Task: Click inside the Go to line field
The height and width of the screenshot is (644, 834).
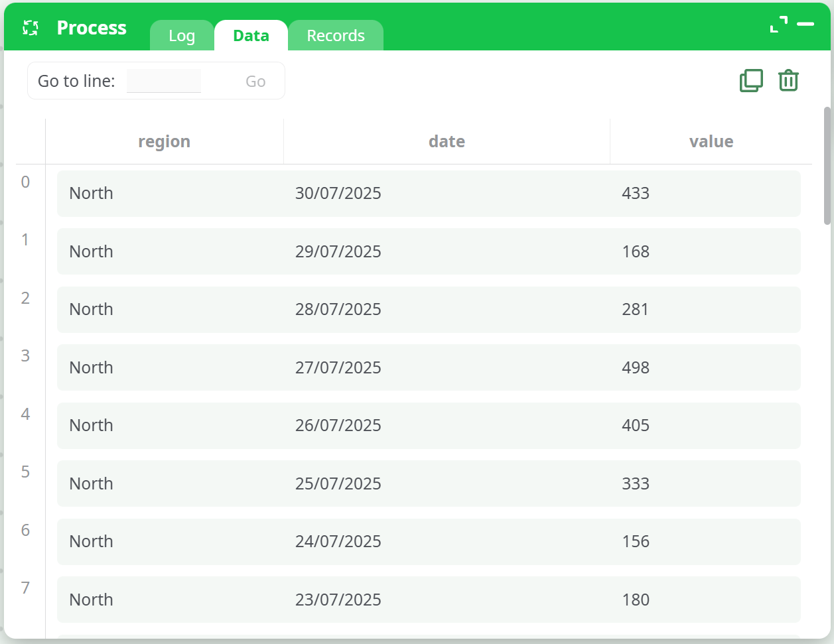Action: (163, 80)
